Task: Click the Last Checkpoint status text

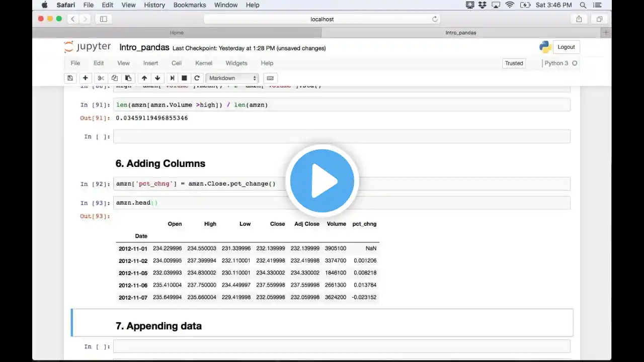Action: pos(249,48)
